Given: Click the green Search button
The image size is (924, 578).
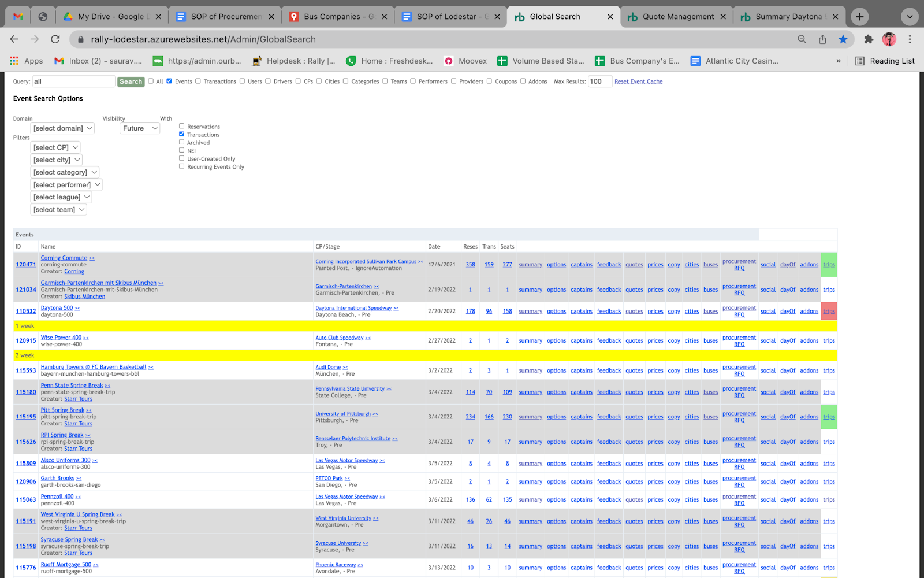Looking at the screenshot, I should (131, 81).
